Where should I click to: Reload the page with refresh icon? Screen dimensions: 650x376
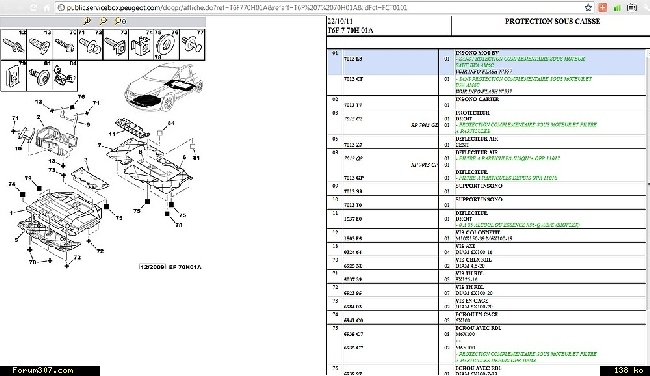pyautogui.click(x=33, y=7)
